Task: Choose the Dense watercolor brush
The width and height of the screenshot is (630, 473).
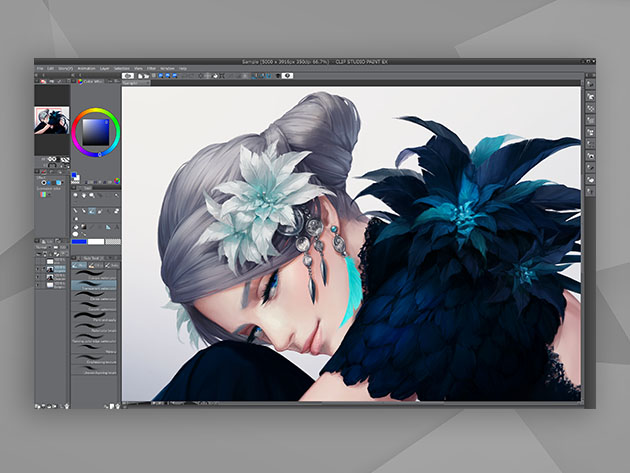Action: tap(94, 296)
